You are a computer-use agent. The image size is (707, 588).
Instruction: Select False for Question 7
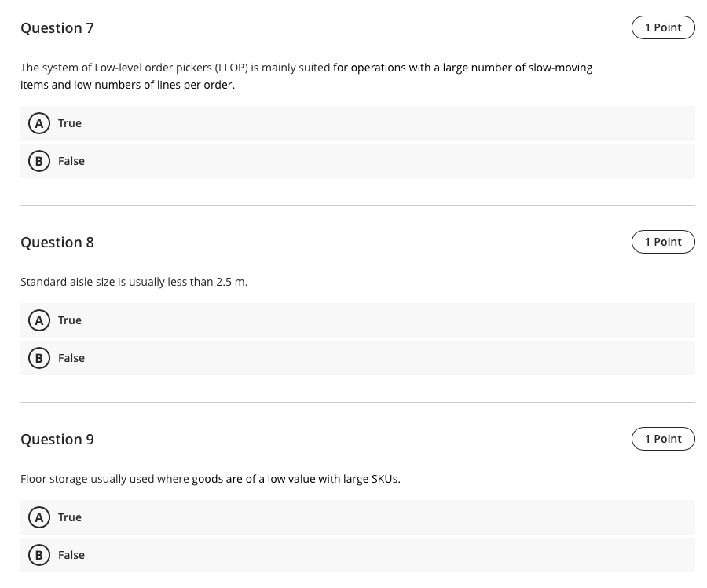71,161
